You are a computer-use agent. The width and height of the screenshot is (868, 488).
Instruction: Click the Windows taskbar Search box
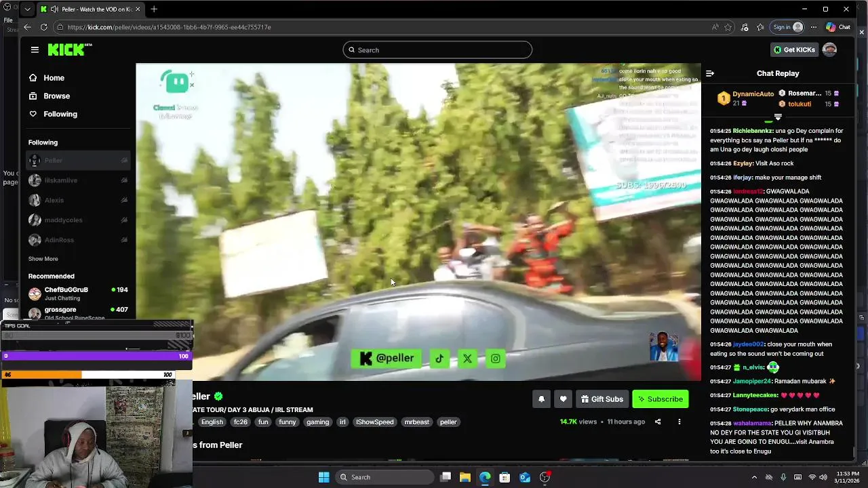(x=385, y=477)
